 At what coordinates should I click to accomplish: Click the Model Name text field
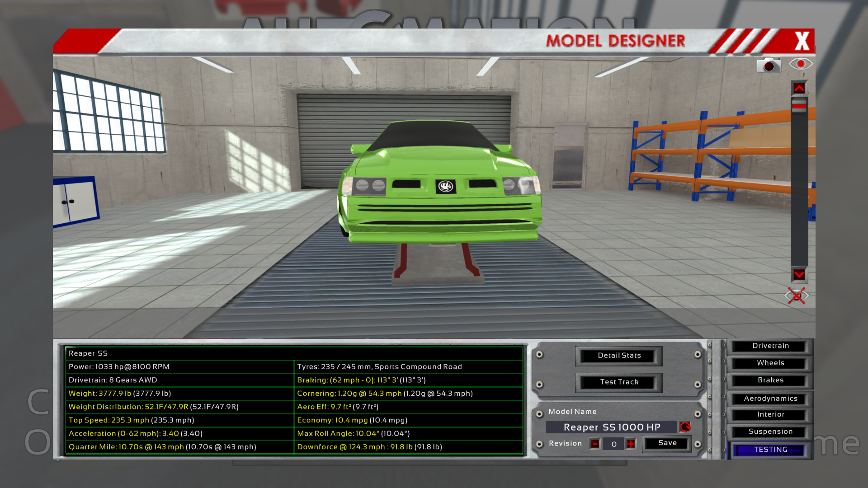tap(611, 427)
